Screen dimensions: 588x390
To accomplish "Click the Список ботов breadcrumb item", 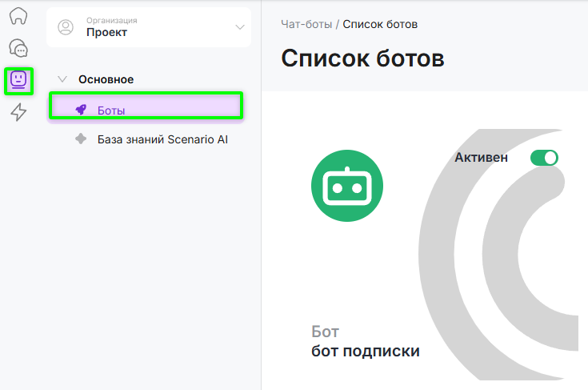I will [380, 24].
